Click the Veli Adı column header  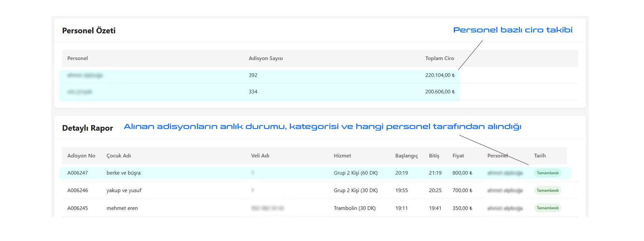tap(260, 156)
